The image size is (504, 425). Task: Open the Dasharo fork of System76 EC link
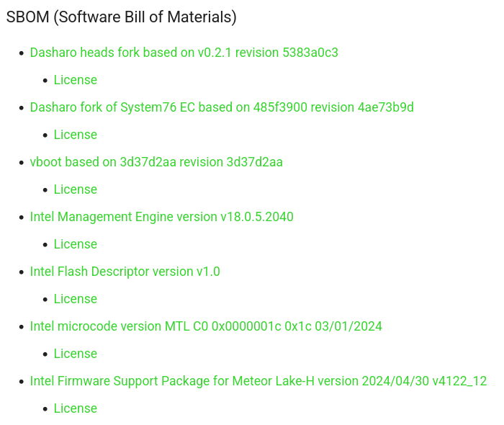[222, 107]
